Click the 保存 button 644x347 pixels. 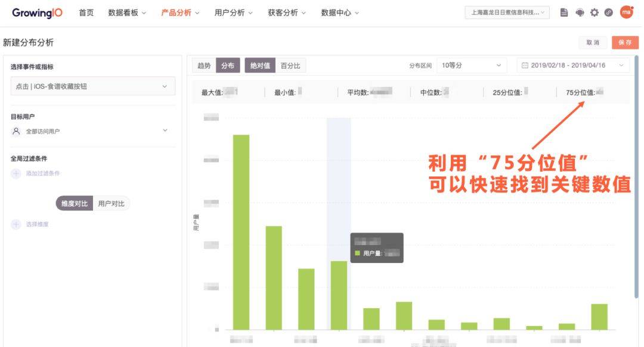(625, 43)
